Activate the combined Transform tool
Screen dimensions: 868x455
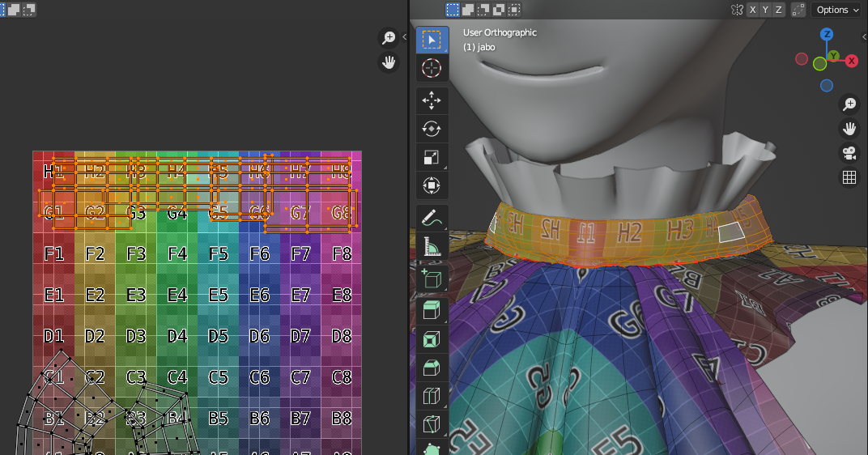[432, 185]
